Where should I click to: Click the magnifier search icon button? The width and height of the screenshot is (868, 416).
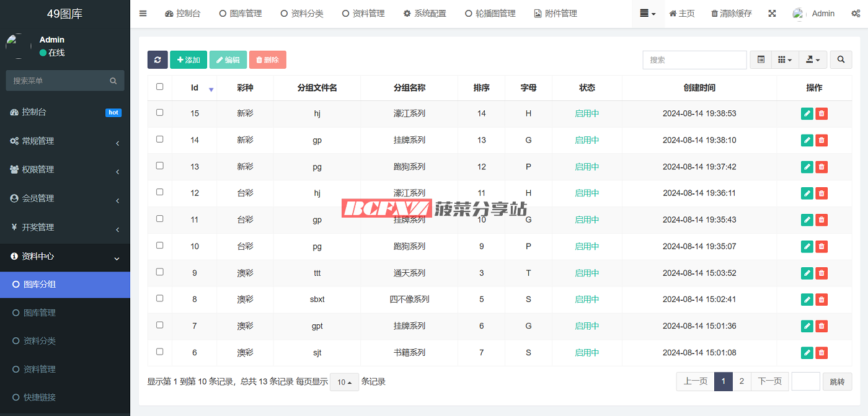(841, 60)
